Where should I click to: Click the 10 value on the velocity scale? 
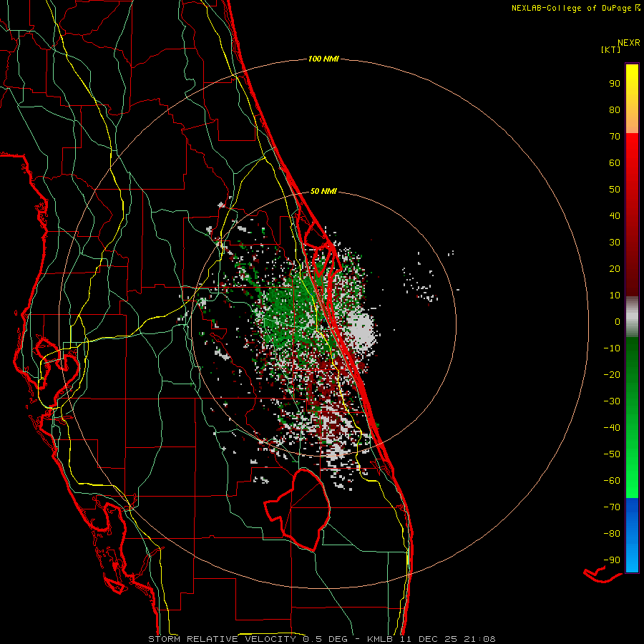615,296
